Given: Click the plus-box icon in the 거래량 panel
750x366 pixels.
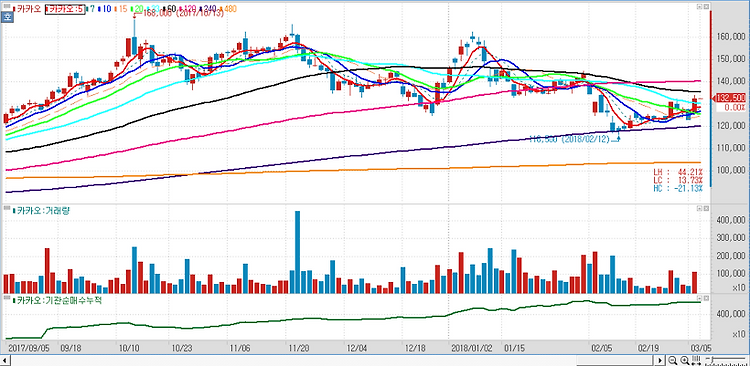Looking at the screenshot, I should click(699, 209).
